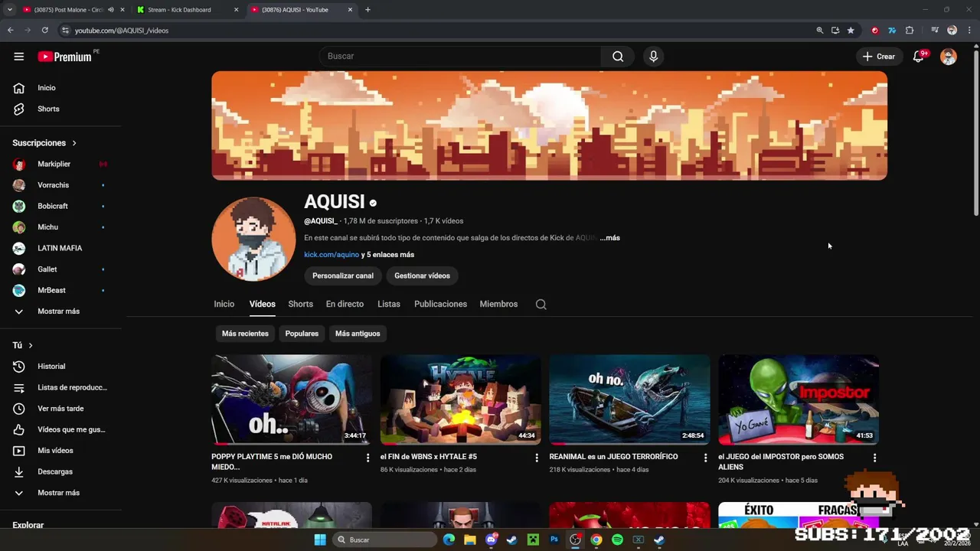Open the 7TV extension icon
This screenshot has width=980, height=551.
892,30
